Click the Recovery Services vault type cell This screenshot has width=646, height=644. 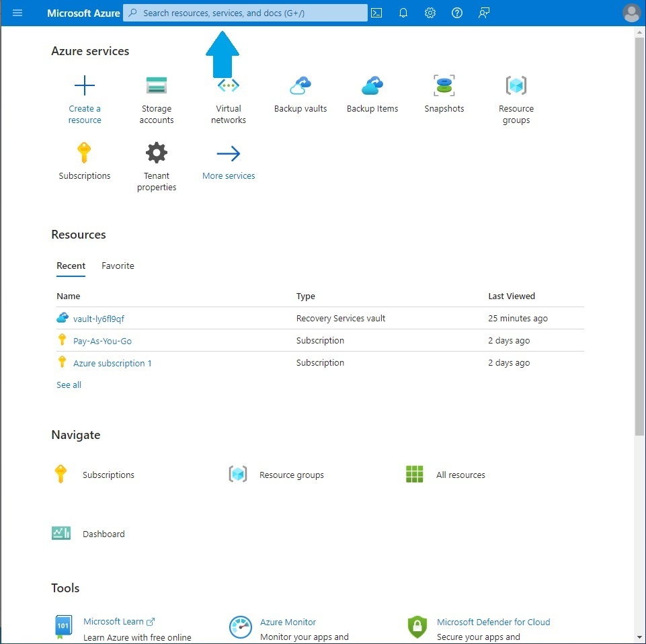pos(341,319)
